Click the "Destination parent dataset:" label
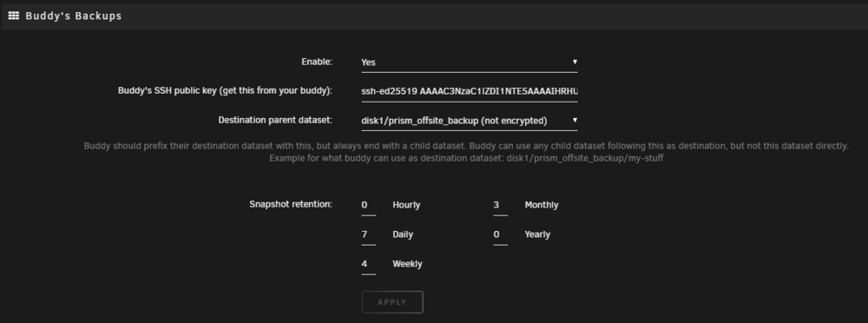 (x=275, y=120)
